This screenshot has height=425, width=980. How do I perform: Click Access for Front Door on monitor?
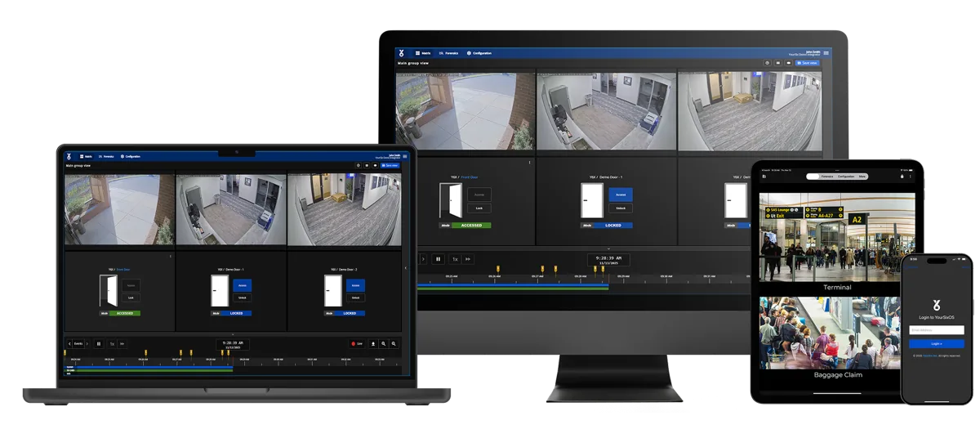point(479,195)
